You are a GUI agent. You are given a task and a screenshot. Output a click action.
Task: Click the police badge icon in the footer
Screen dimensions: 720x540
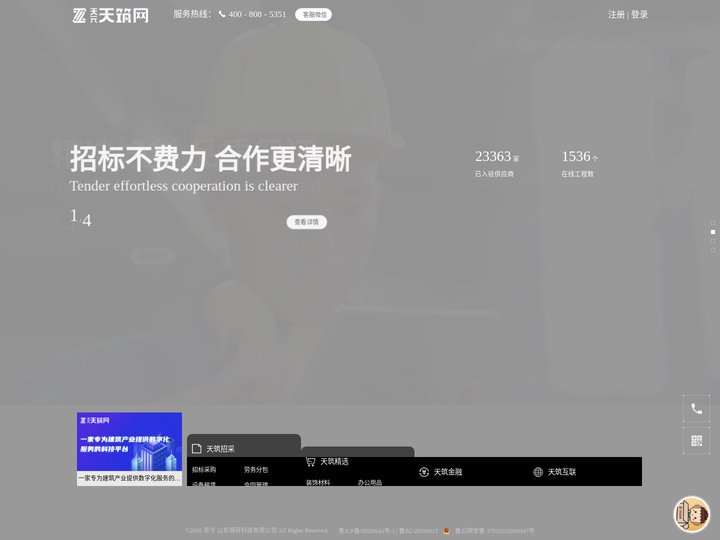click(x=446, y=531)
